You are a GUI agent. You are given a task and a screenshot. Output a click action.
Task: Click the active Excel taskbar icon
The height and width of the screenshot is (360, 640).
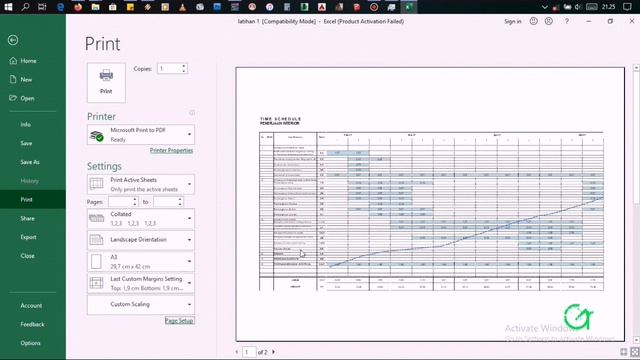coord(409,7)
